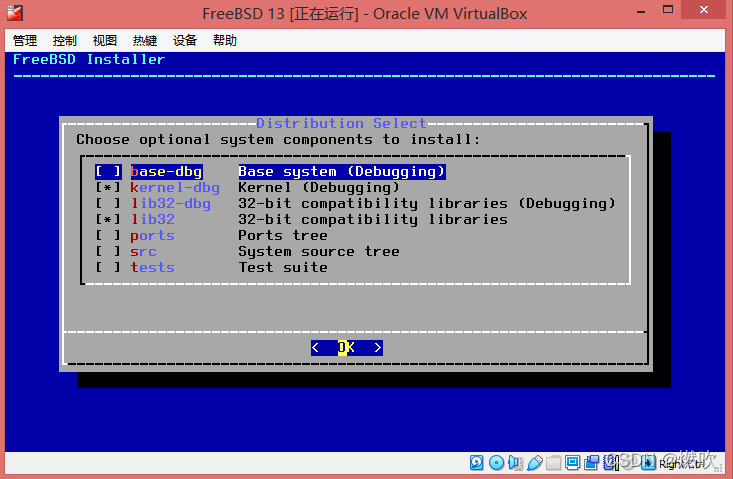The height and width of the screenshot is (479, 733).
Task: Click the optical disc drive status icon
Action: click(x=496, y=463)
